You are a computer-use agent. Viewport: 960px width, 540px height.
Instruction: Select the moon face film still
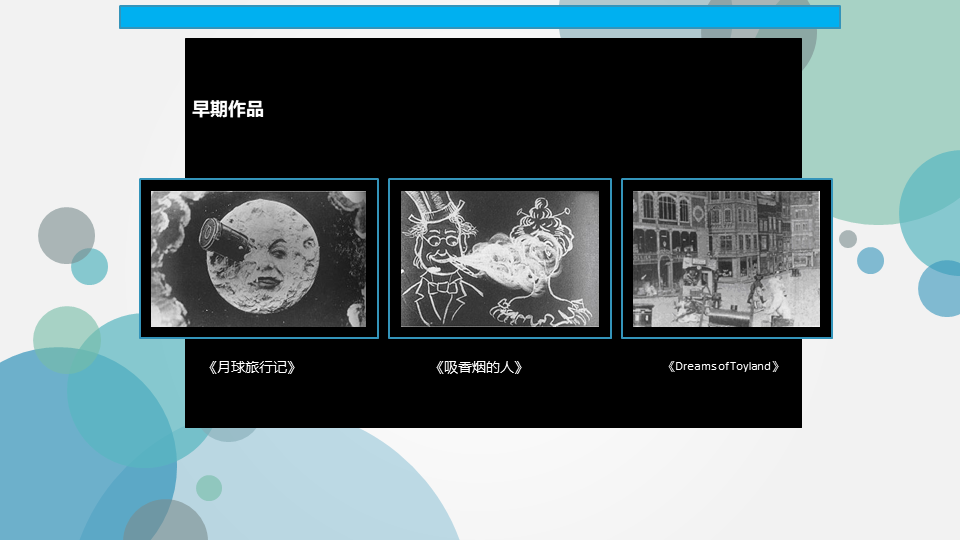pyautogui.click(x=259, y=258)
